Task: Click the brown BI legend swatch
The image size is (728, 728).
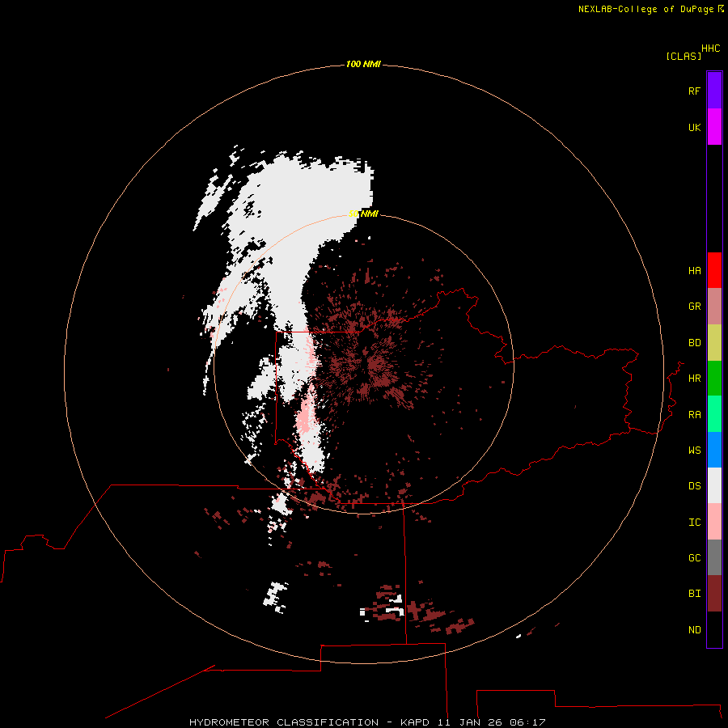Action: [714, 594]
